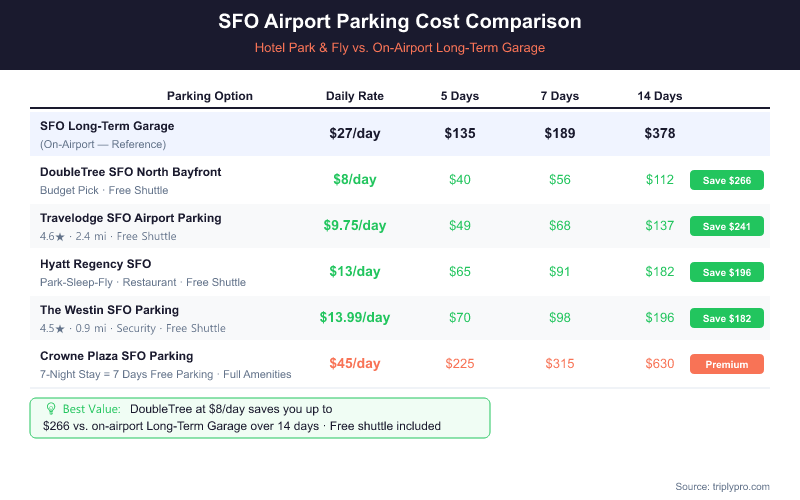This screenshot has height=500, width=800.
Task: Select the DoubleTree SFO North Bayfront row title
Action: click(x=131, y=172)
